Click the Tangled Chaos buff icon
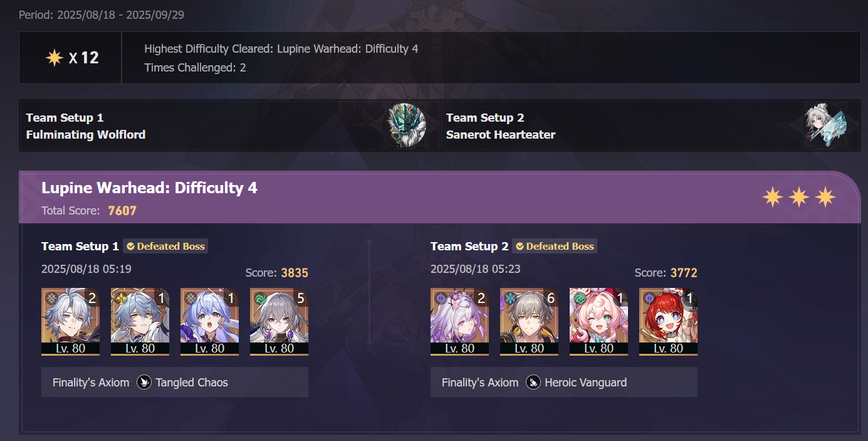Screen dimensions: 868x441 [x=144, y=382]
